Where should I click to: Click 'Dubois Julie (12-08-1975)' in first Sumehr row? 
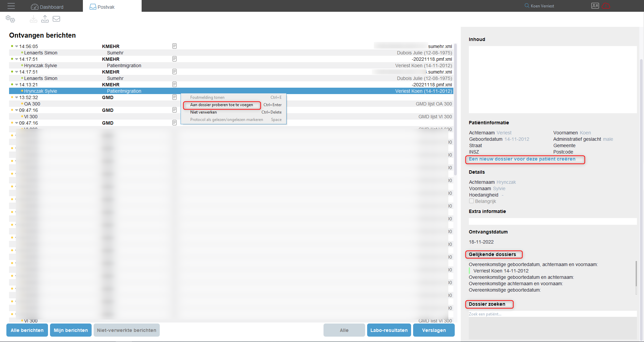click(425, 53)
